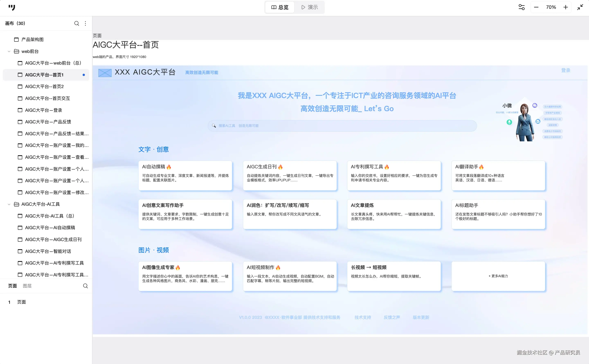
Task: Select the AIGC大平台--首页2 canvas
Action: tap(44, 86)
